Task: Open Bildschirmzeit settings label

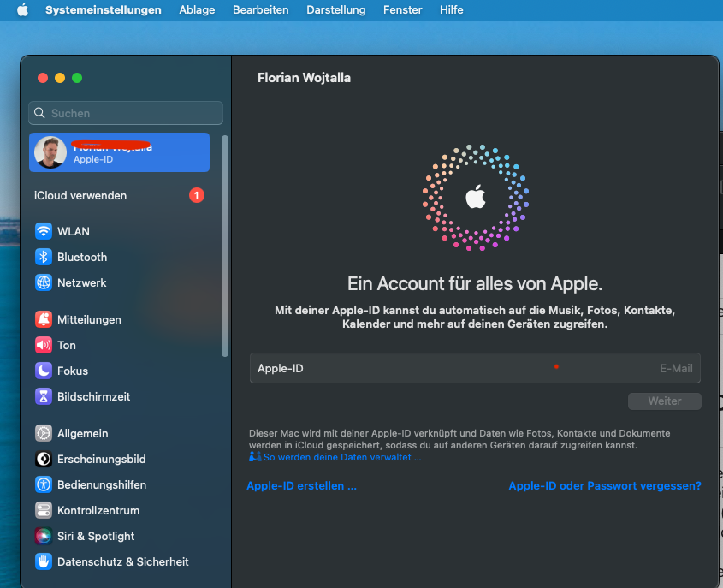Action: 93,396
